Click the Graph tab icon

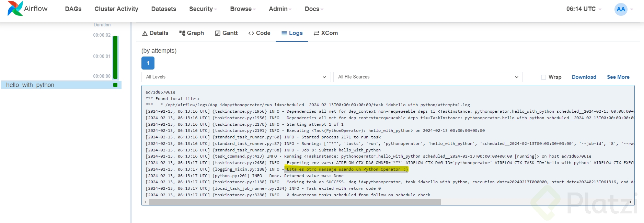pos(182,33)
